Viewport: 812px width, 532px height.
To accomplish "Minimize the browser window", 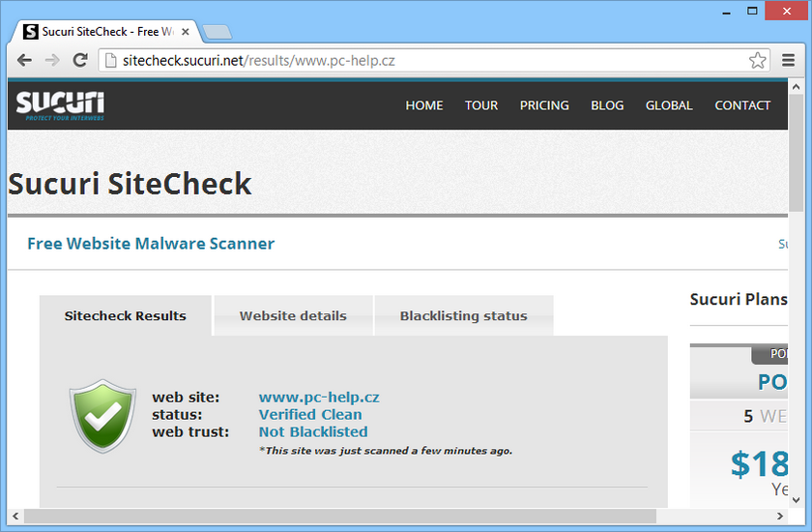I will [x=726, y=11].
